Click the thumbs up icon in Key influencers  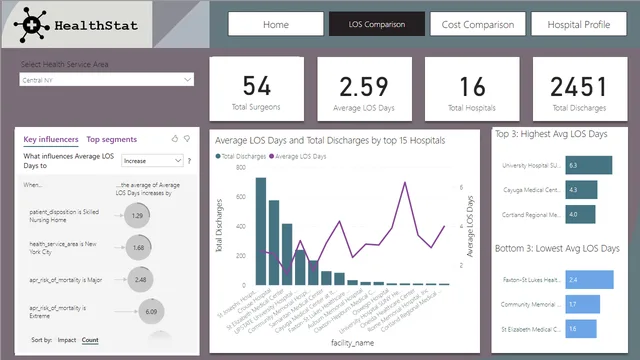175,139
